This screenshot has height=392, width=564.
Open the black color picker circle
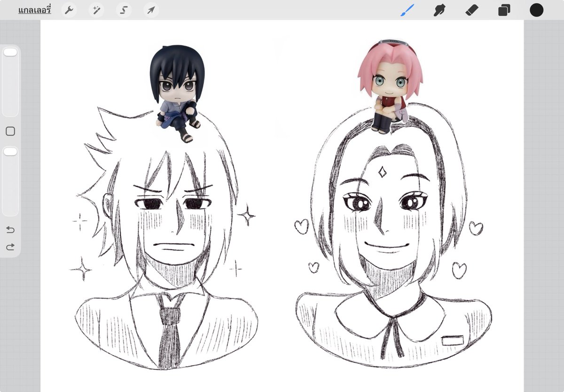[536, 10]
